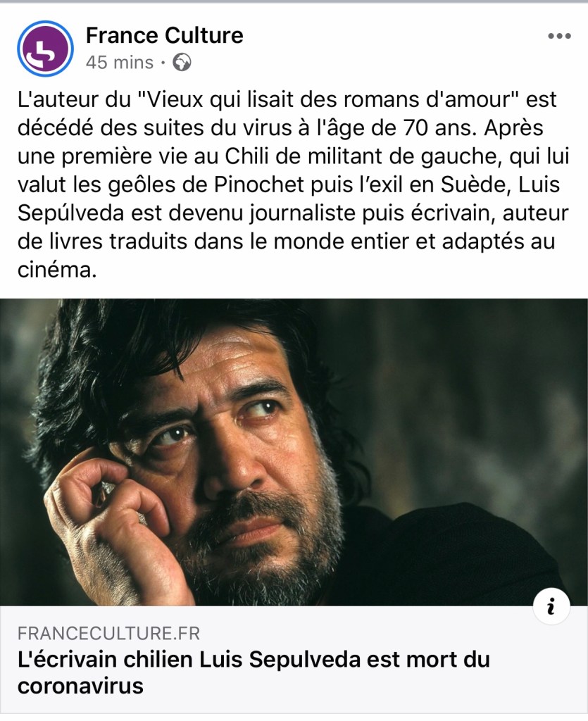Click the '45 mins' post timestamp
Viewport: 588px width, 721px height.
pos(120,62)
